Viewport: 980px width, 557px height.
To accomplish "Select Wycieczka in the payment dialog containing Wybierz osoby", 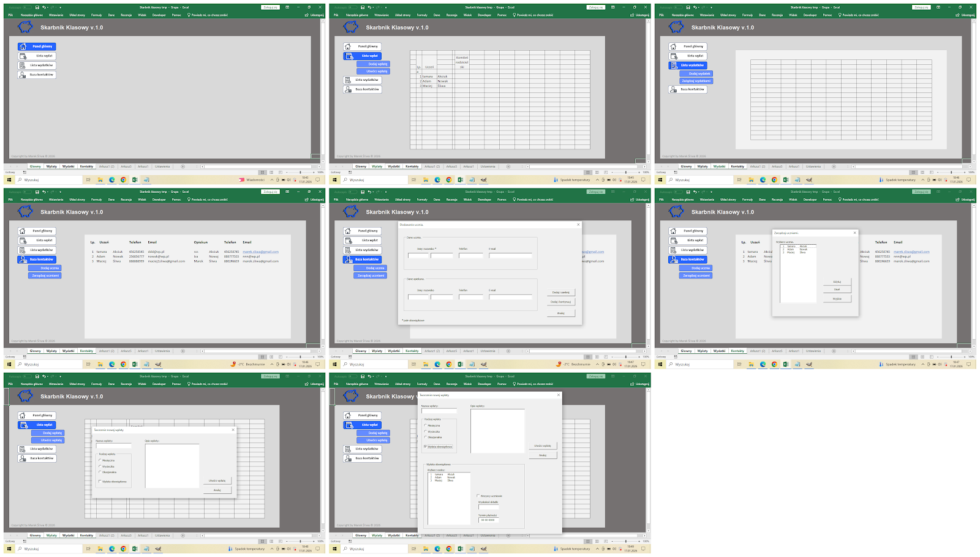I will 426,432.
